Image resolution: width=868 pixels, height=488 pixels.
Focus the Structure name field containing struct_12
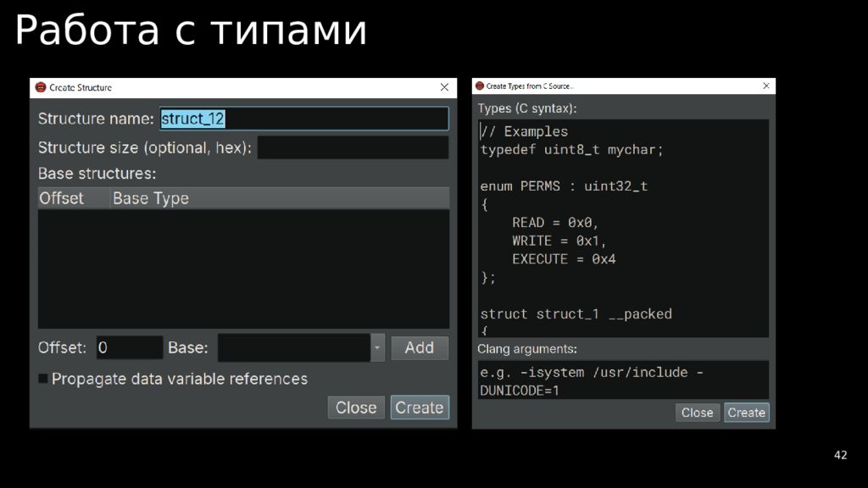[303, 119]
